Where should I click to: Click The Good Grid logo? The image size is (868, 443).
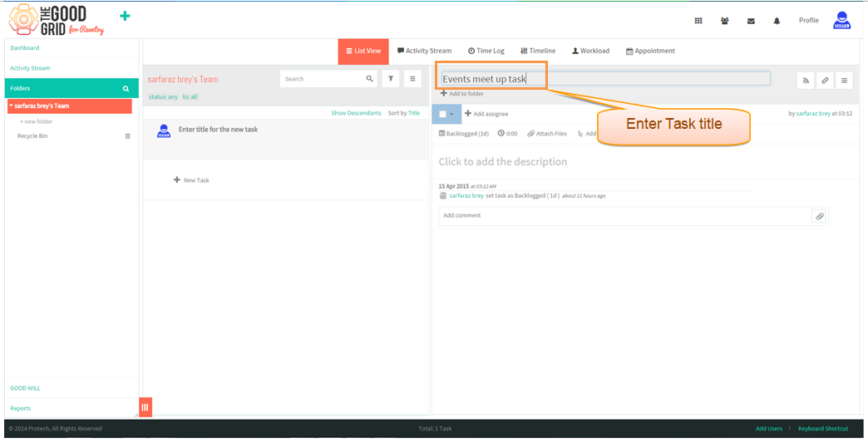tap(57, 20)
